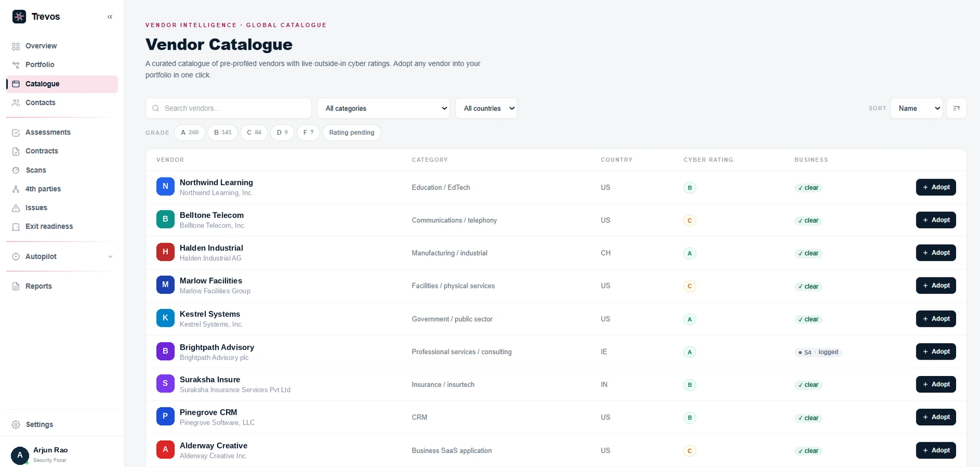
Task: Click Brightpath Advisory's S4 logged business badge
Action: tap(818, 352)
